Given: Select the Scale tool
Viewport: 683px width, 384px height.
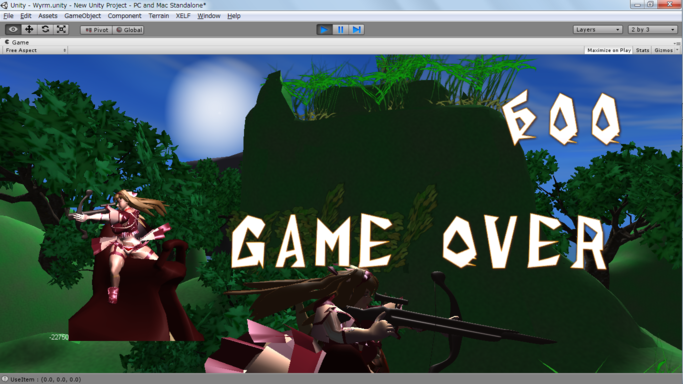Looking at the screenshot, I should point(61,30).
